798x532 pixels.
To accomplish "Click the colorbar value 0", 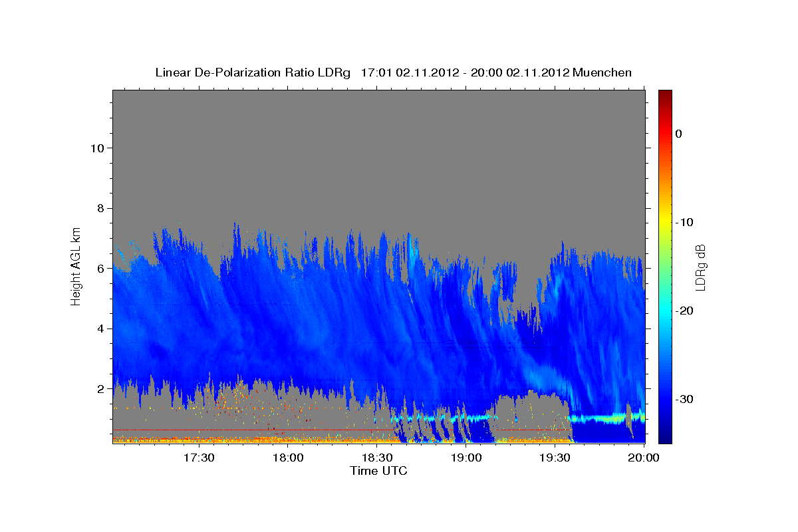I will 679,134.
